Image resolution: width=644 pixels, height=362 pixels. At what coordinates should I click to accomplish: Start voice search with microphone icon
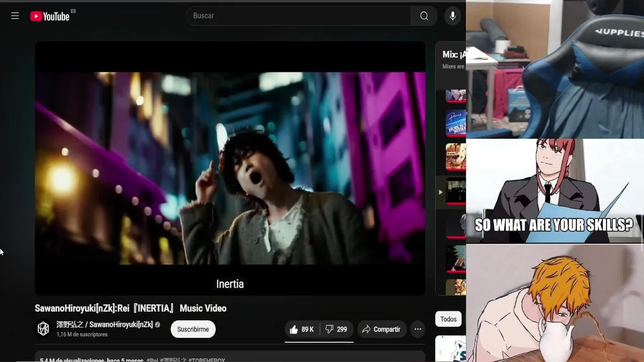point(453,16)
